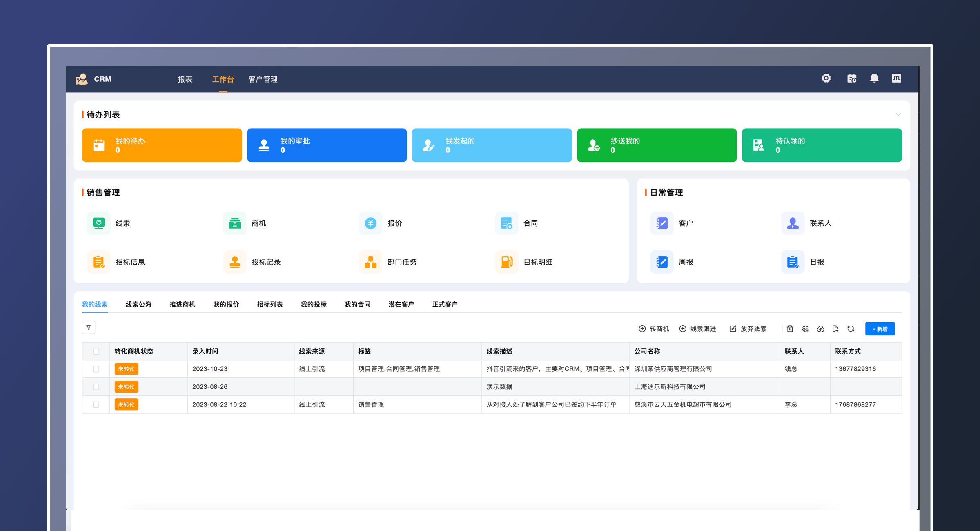Image resolution: width=980 pixels, height=531 pixels.
Task: Click the trash delete icon in toolbar
Action: tap(790, 329)
